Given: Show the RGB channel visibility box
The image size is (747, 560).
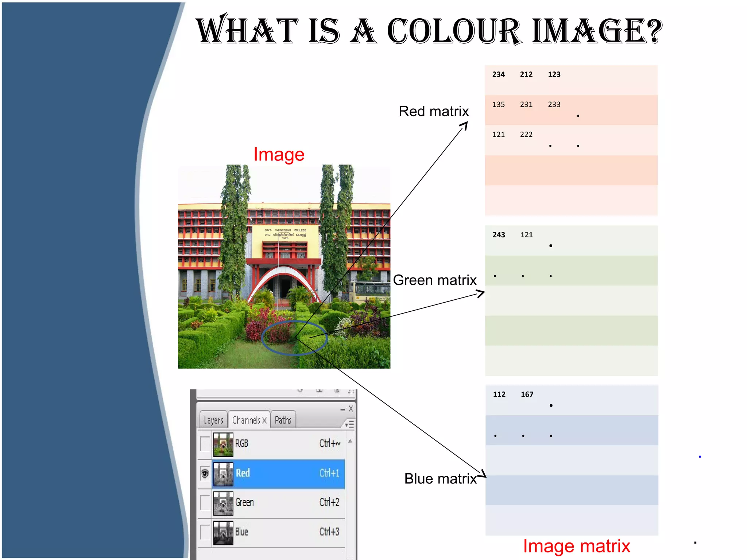Looking at the screenshot, I should click(x=205, y=444).
